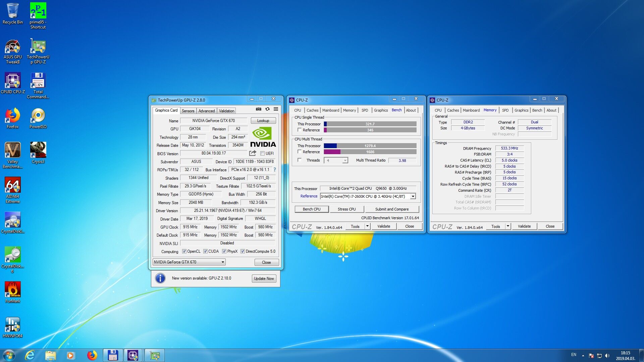Enable the Threads checkbox in CPU-Z
This screenshot has height=362, width=644.
(300, 160)
